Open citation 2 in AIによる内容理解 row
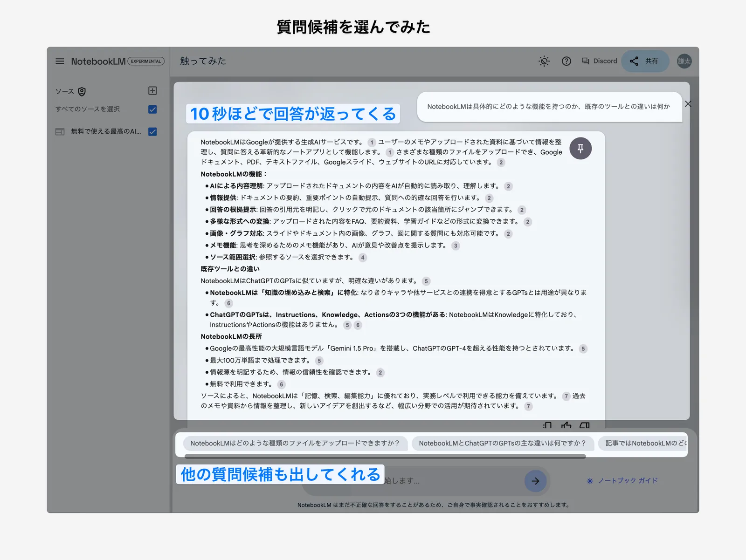 click(508, 186)
